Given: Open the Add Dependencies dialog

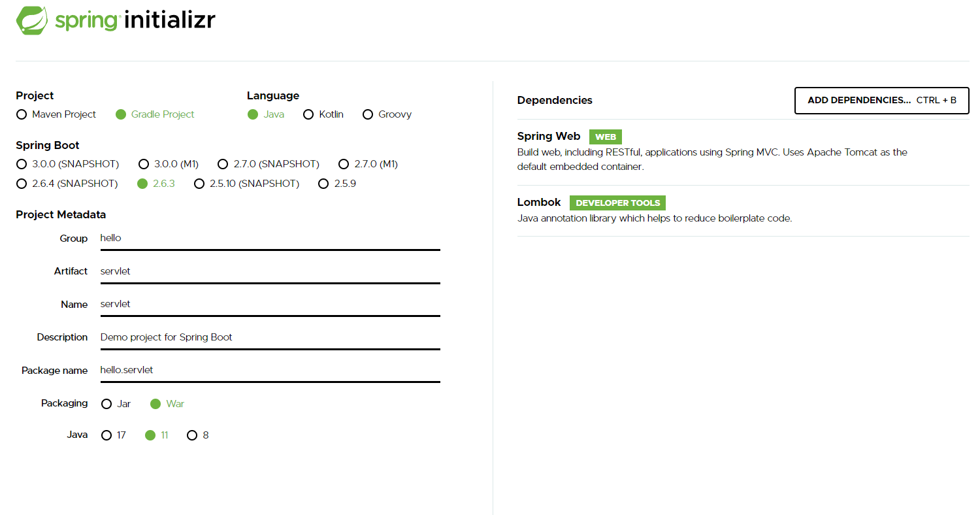Looking at the screenshot, I should 882,101.
